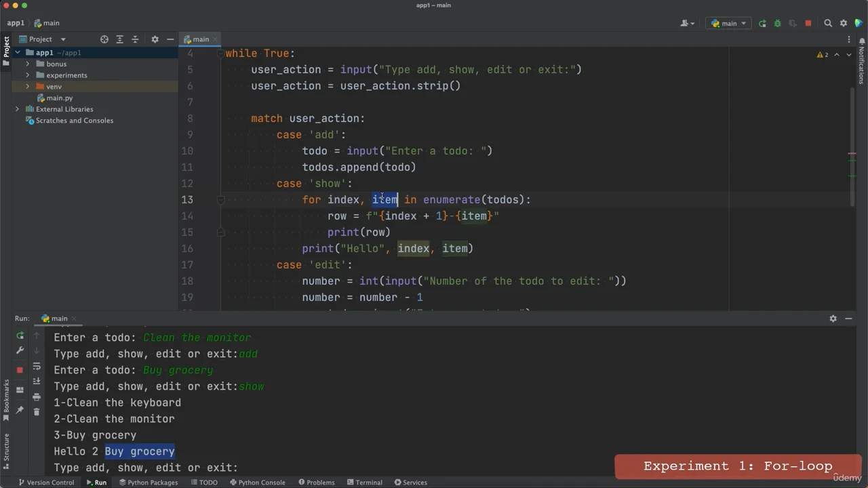Viewport: 868px width, 488px height.
Task: Toggle soft-wrap in the Run console
Action: tap(37, 367)
